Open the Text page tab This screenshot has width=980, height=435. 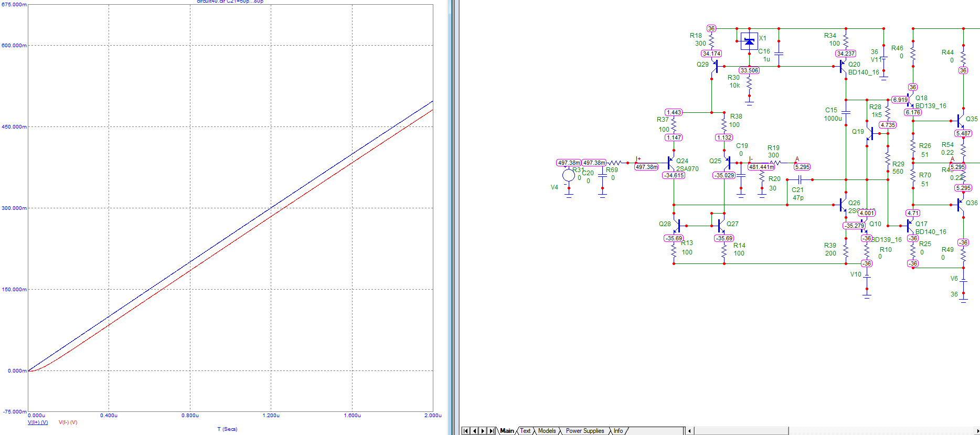coord(525,431)
